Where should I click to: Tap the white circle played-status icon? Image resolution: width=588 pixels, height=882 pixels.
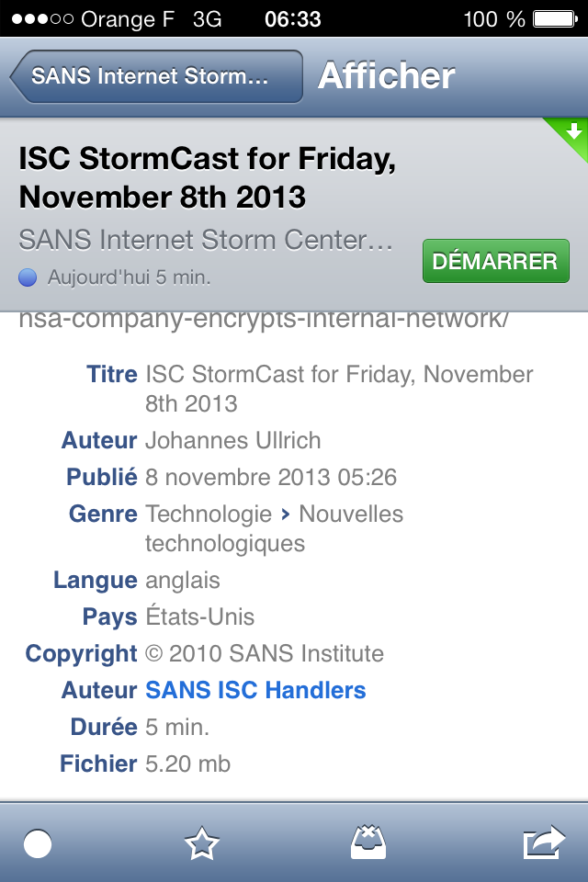(38, 843)
